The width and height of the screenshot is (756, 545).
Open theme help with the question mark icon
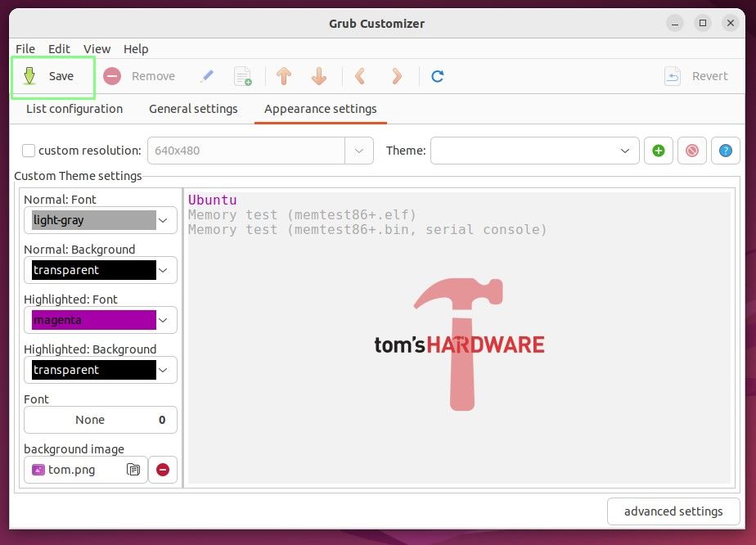(725, 150)
